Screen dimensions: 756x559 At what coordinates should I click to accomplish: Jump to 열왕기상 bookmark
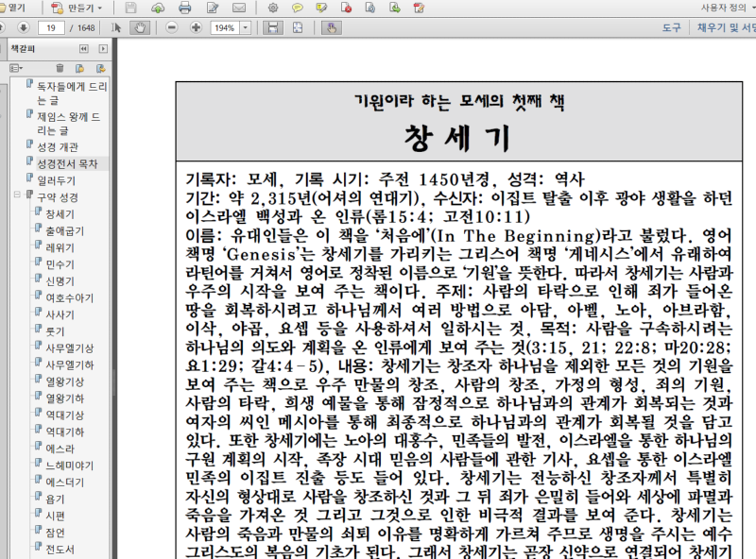coord(64,381)
